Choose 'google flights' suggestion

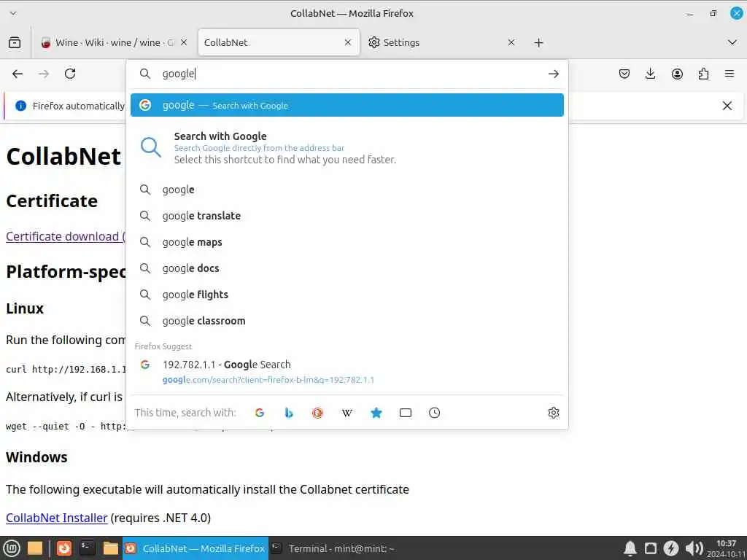point(347,295)
